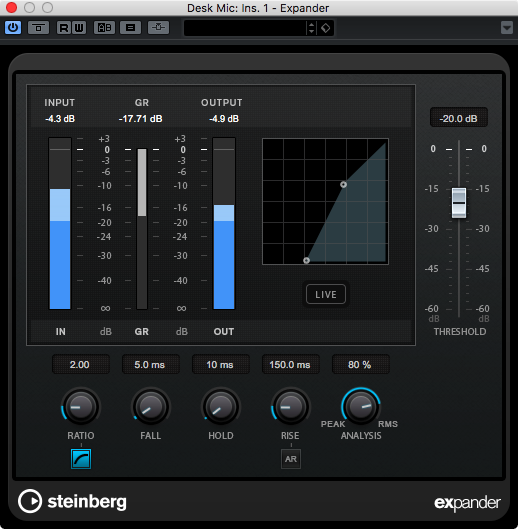Click the Analysis Peak/RMS knob
Image resolution: width=518 pixels, height=529 pixels.
coord(361,407)
